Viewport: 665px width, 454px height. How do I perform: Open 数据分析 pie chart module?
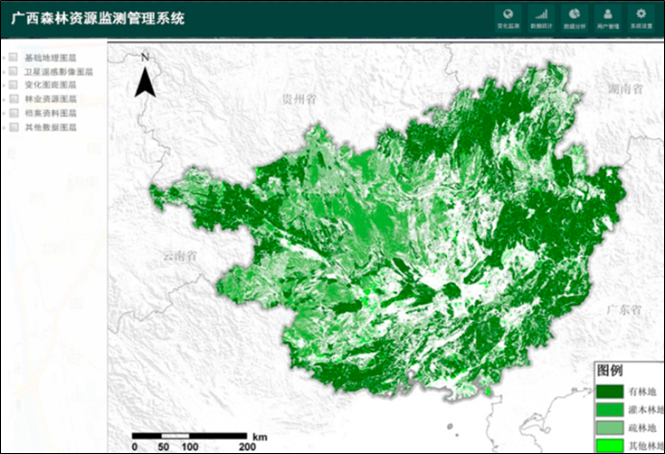tap(574, 17)
